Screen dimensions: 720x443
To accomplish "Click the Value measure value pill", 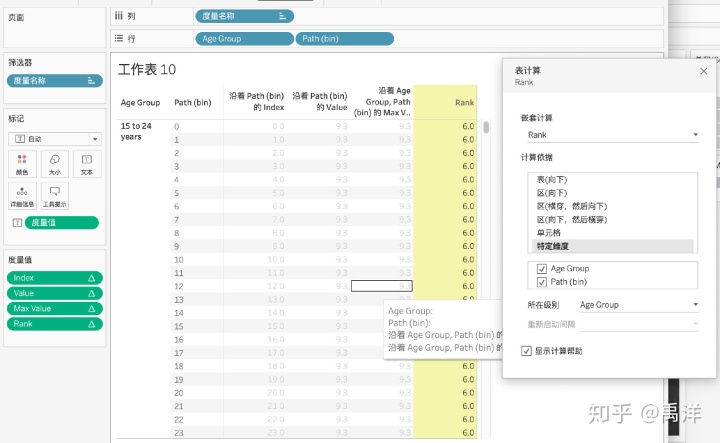I will [x=55, y=293].
